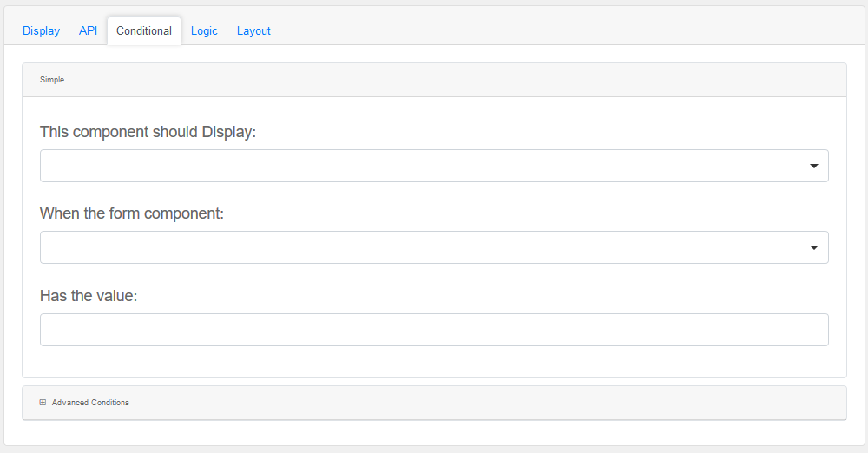This screenshot has width=868, height=453.
Task: Expand Advanced Conditions using the plus icon
Action: [43, 403]
